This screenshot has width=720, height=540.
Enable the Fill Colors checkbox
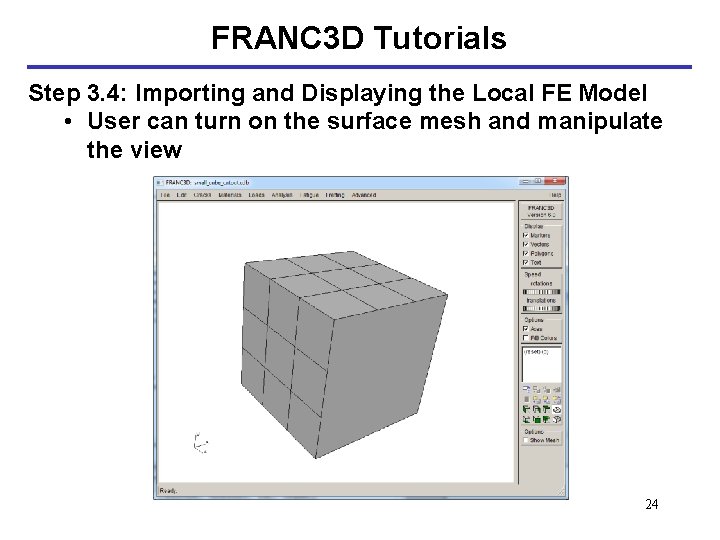coord(526,338)
